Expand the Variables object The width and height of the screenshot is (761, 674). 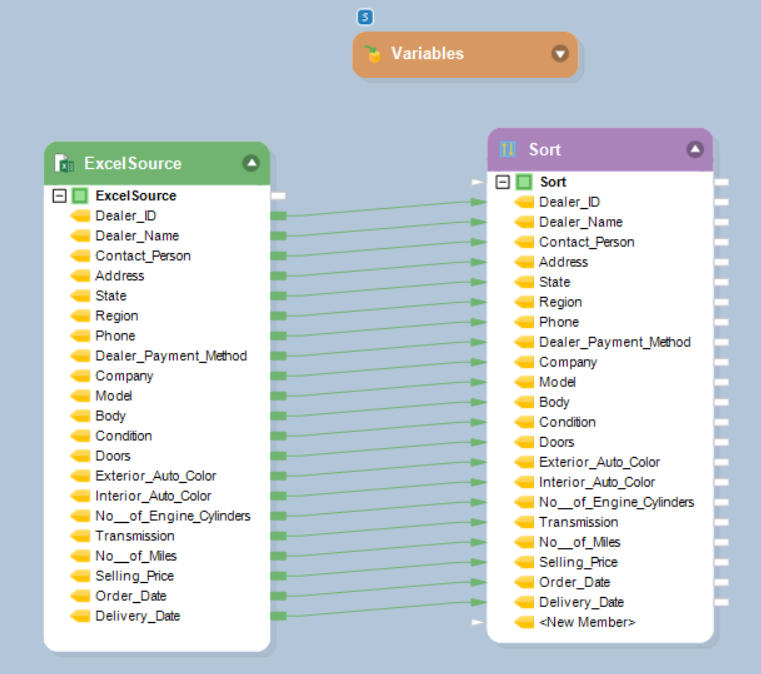click(560, 54)
